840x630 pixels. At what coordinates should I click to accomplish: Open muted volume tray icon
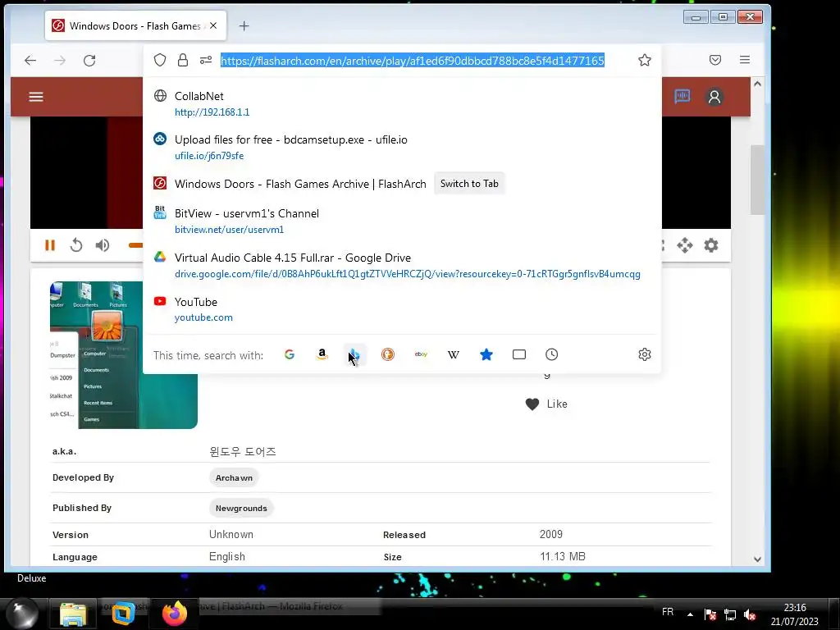[750, 615]
